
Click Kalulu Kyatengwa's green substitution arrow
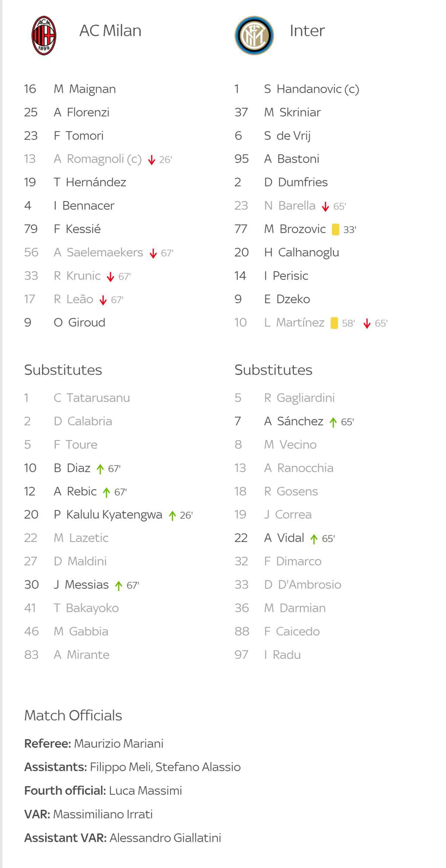[x=172, y=516]
